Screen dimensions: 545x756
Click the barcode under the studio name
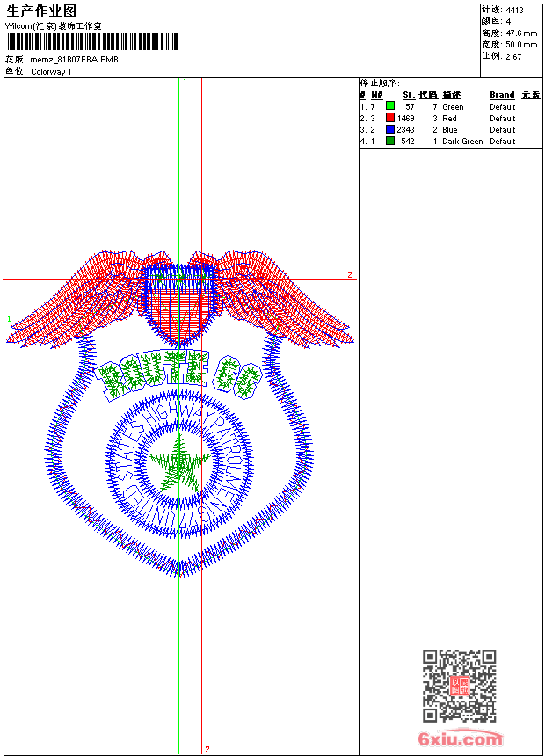(x=92, y=41)
